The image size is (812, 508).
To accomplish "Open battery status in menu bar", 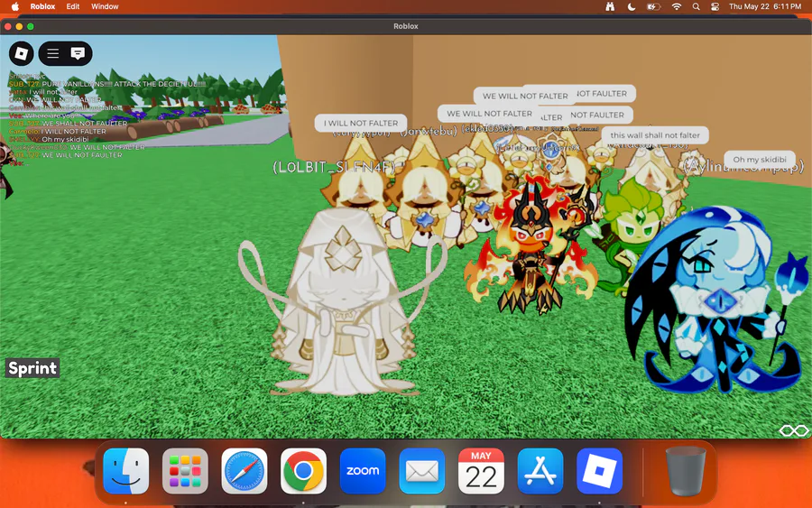I will coord(653,6).
